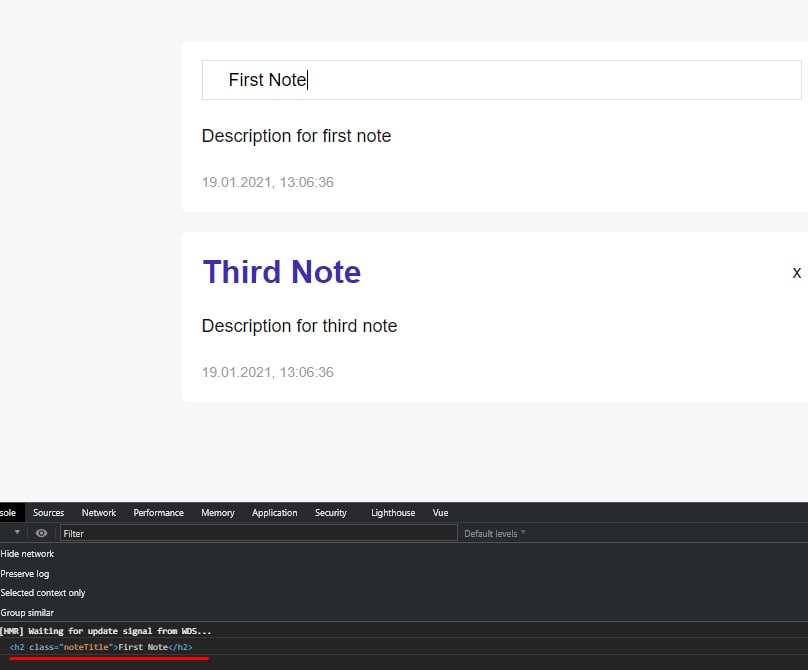Toggle the live expression eye icon
808x670 pixels.
pyautogui.click(x=41, y=533)
